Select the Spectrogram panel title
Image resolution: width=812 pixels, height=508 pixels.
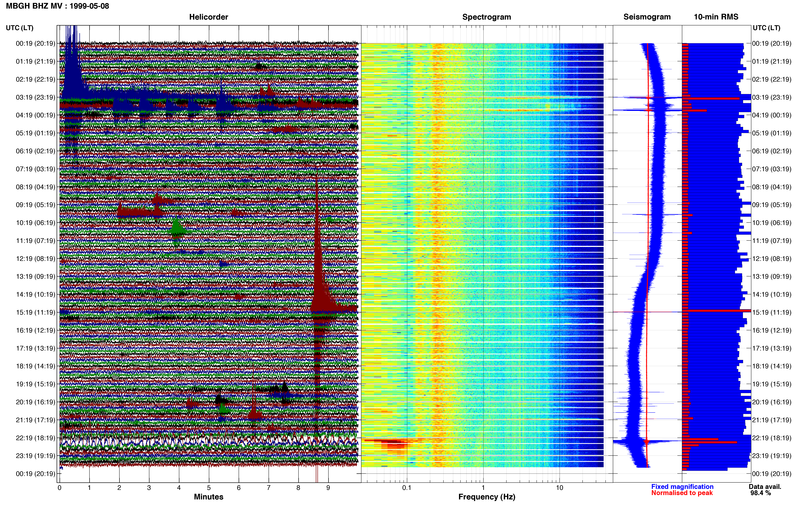[x=487, y=17]
